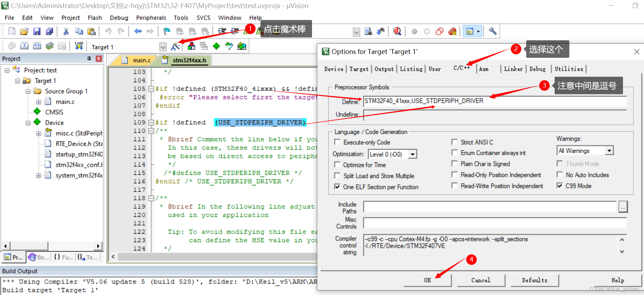Tick Enum Container always int
Screen dimensions: 644x295
[x=455, y=153]
